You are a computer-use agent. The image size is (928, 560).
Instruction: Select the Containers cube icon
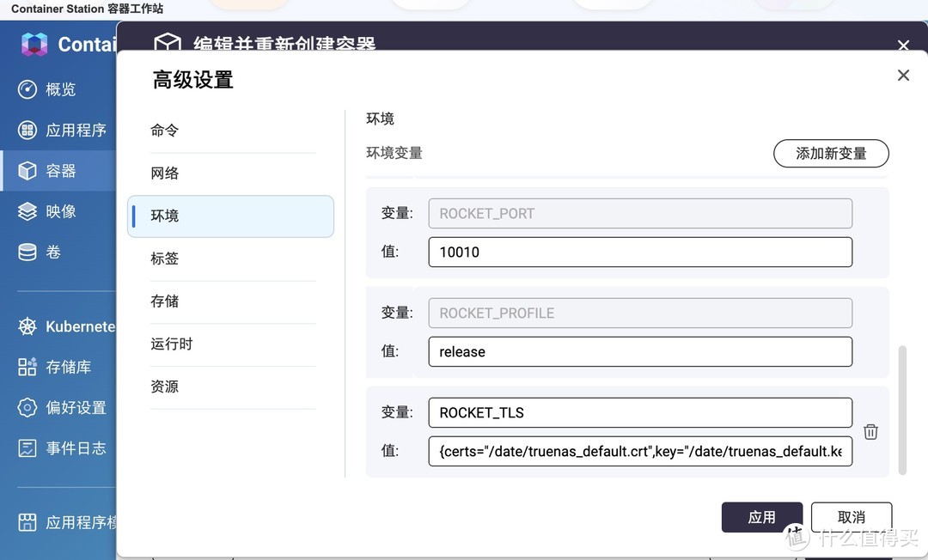click(x=27, y=171)
